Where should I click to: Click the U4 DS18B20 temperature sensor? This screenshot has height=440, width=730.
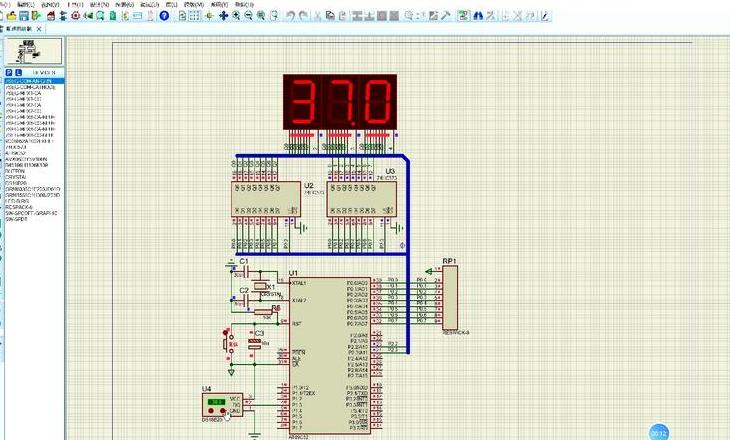222,405
